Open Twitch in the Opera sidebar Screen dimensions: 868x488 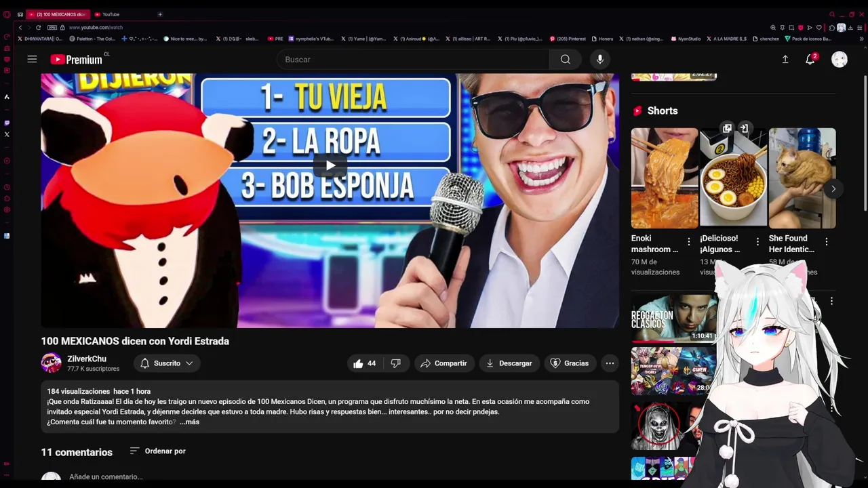coord(7,123)
